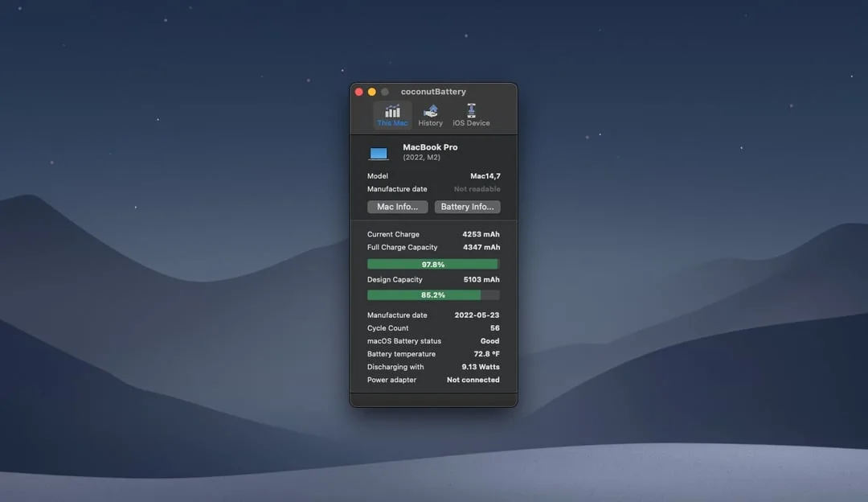
Task: Click the 2022-05-23 manufacture date value
Action: [477, 315]
